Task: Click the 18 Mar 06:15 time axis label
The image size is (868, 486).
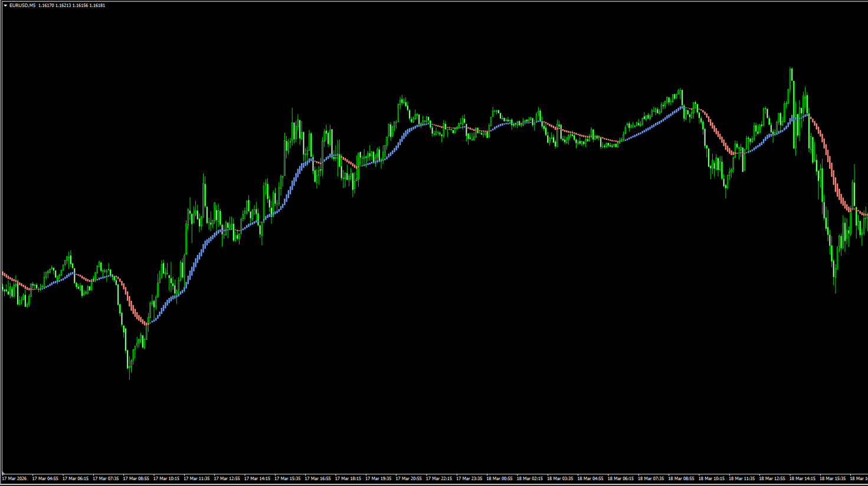Action: coord(621,478)
